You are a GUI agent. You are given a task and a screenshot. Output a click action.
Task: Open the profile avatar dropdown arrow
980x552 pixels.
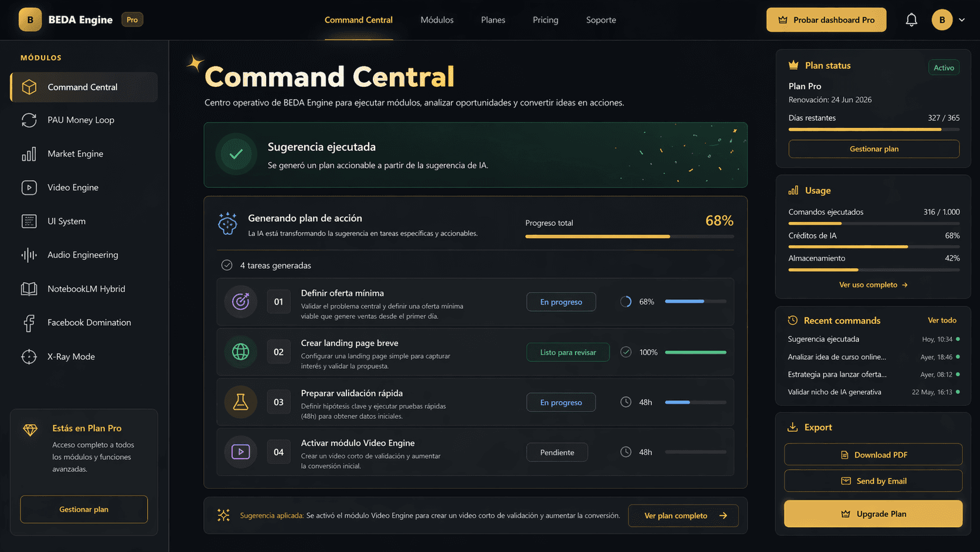point(962,19)
